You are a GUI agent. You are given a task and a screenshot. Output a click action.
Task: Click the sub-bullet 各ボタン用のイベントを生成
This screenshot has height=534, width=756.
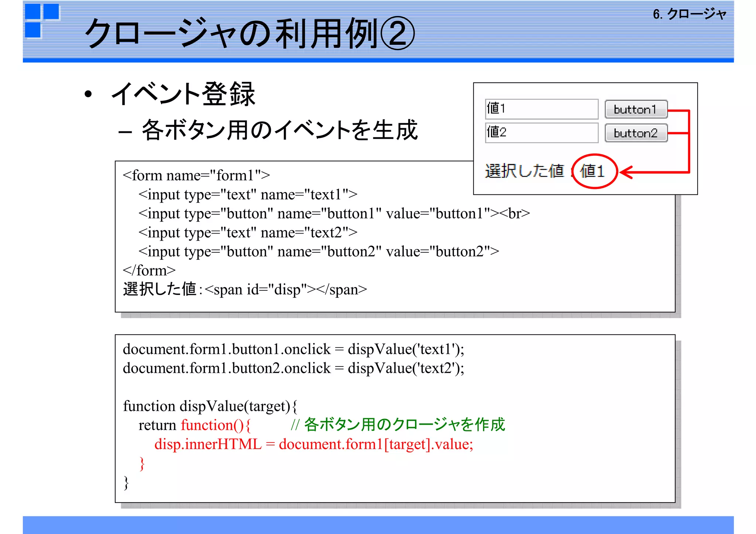point(280,130)
